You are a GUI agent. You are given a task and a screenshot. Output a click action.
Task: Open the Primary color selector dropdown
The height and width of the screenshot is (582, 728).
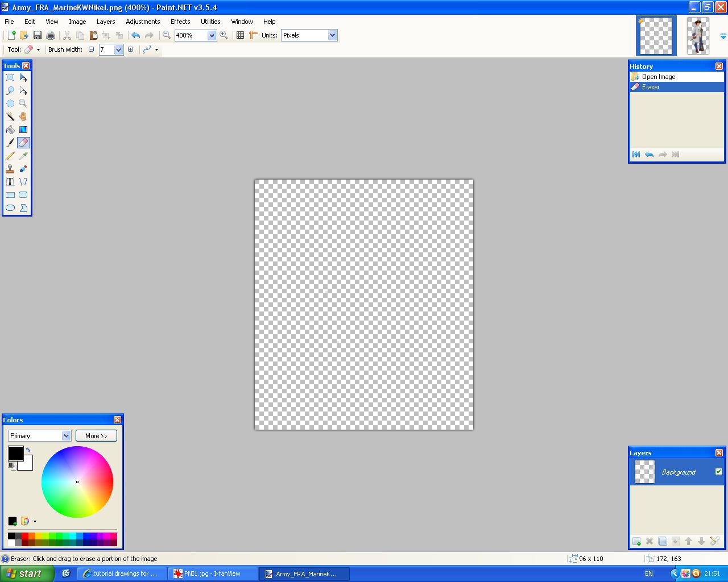point(66,436)
